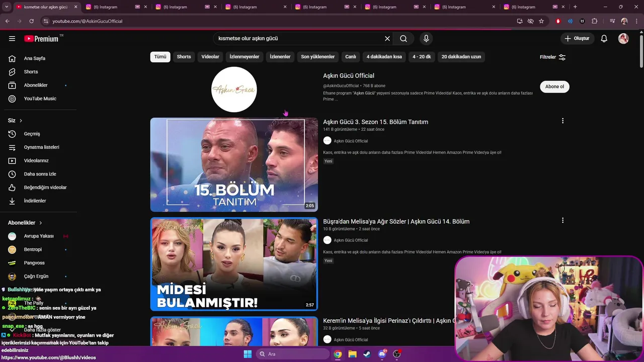Screen dimensions: 644x362
Task: Click the crossed-out eye icon in address bar
Action: (530, 21)
